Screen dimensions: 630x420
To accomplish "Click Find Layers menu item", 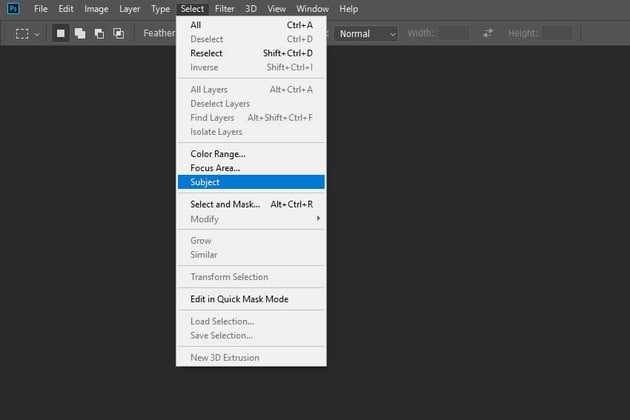I will [251, 118].
